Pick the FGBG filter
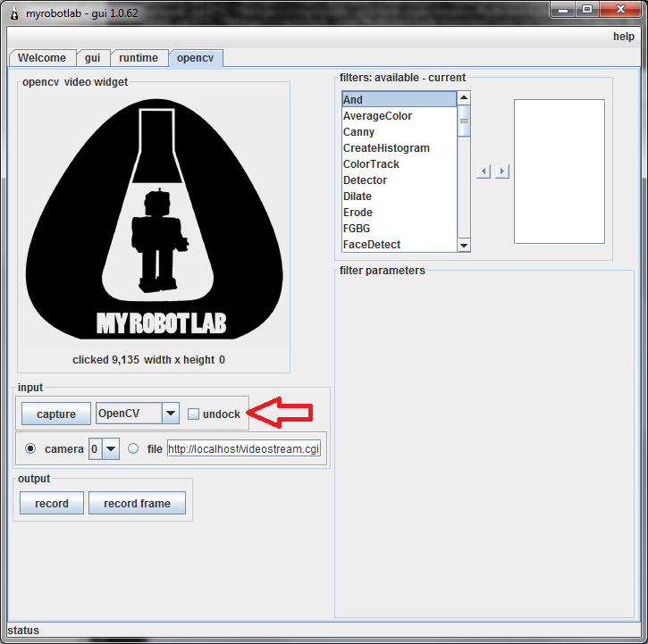The width and height of the screenshot is (648, 644). click(400, 229)
